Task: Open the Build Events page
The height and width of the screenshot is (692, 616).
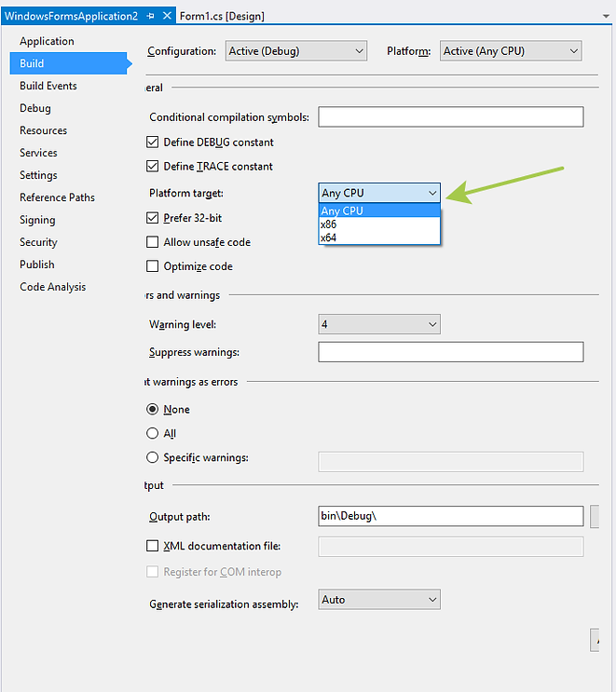Action: tap(48, 86)
